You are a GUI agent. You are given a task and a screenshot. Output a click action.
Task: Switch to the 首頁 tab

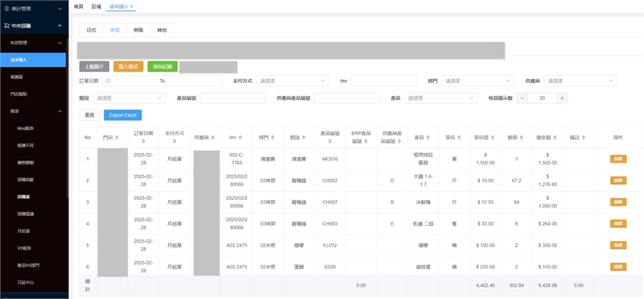click(x=78, y=6)
